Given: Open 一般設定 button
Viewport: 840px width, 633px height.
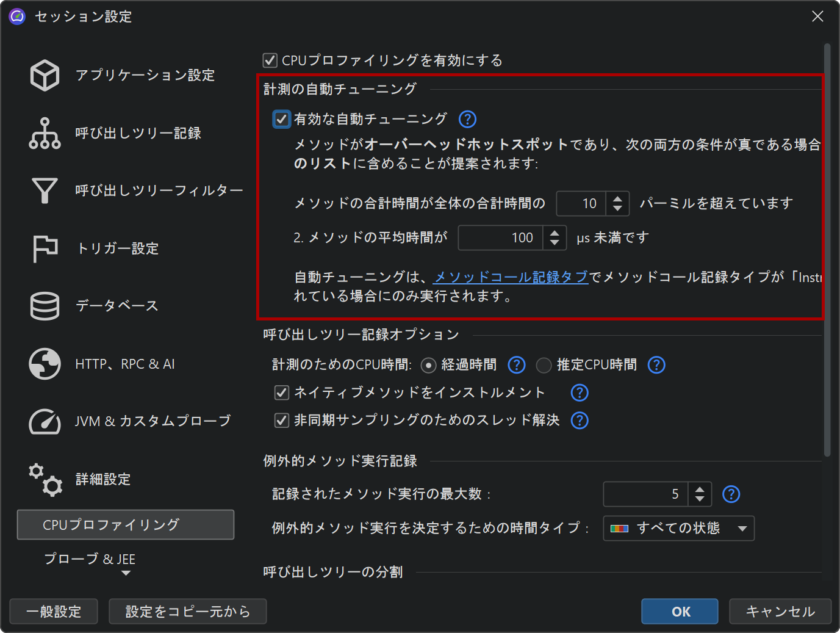Looking at the screenshot, I should [x=54, y=612].
